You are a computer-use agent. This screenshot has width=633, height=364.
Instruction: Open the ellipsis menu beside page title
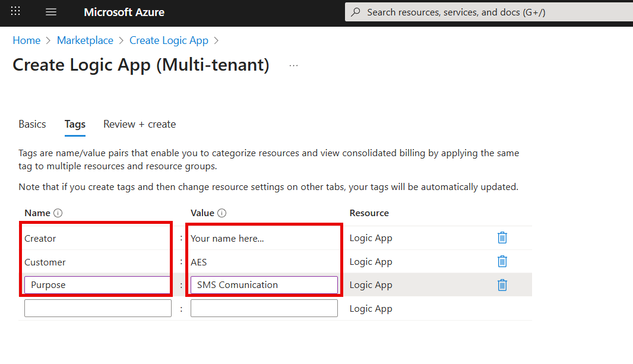(x=293, y=65)
